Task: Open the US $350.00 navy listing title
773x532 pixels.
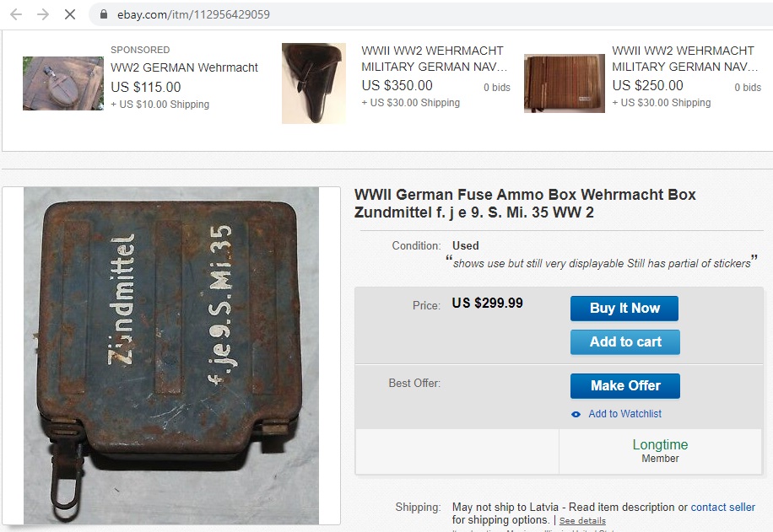Action: click(434, 59)
